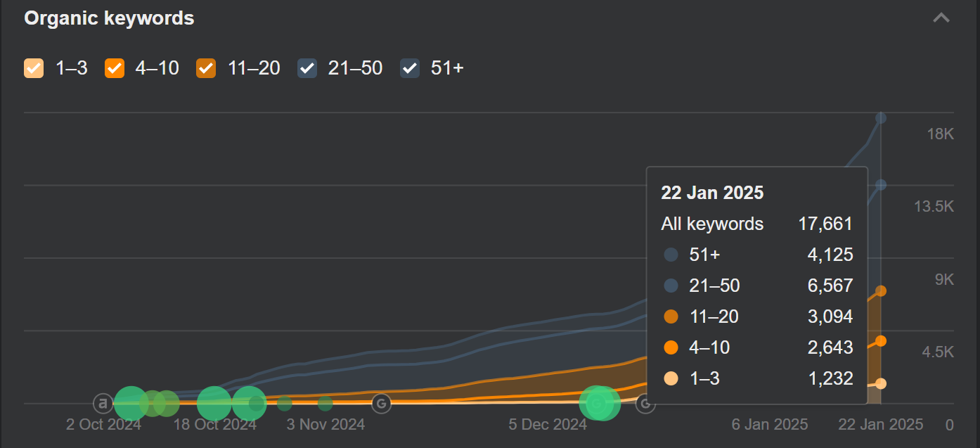
Task: Click the small green dot above 3 Nov 2024
Action: (325, 403)
